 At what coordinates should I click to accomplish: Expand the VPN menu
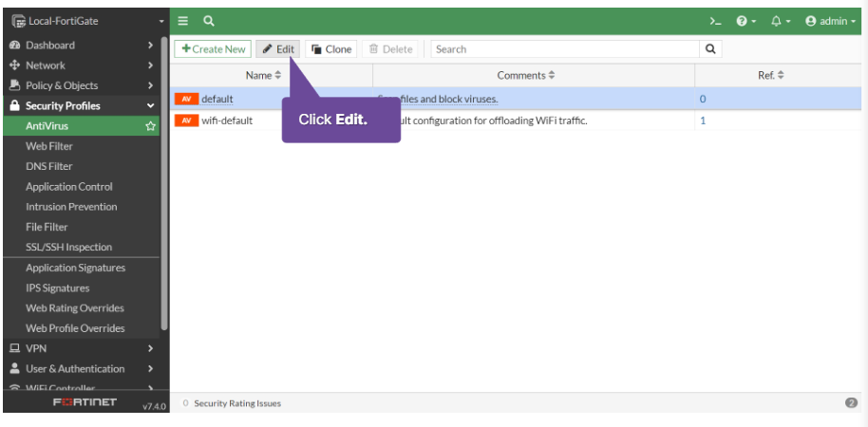click(x=81, y=348)
